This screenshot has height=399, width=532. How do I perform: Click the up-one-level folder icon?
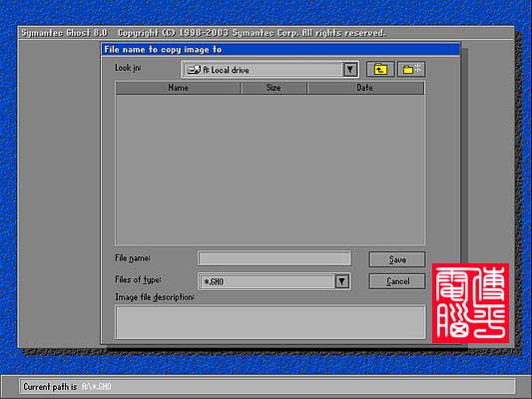380,70
